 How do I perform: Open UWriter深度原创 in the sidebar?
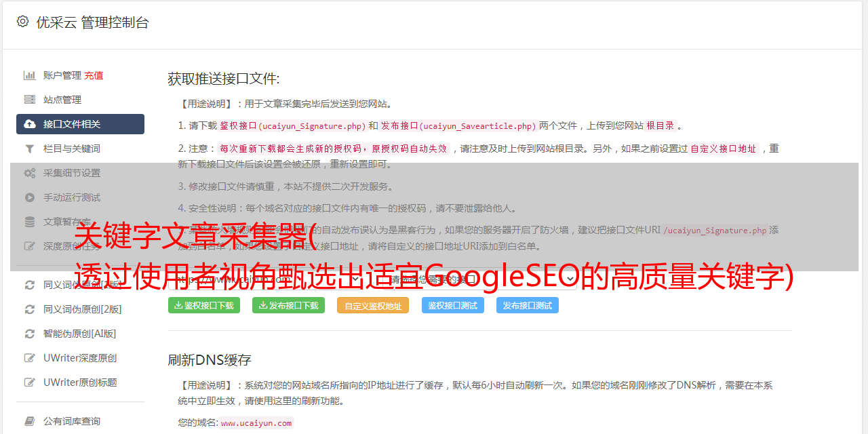[x=80, y=358]
